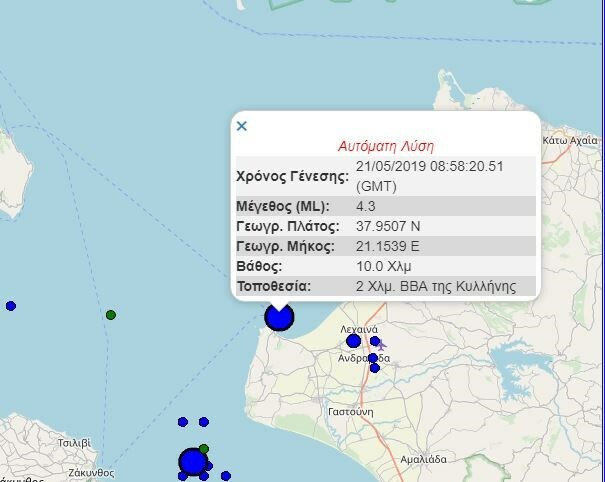This screenshot has width=605, height=482.
Task: Click the Βάθος depth value 10.0 Χλμ
Action: tap(383, 267)
